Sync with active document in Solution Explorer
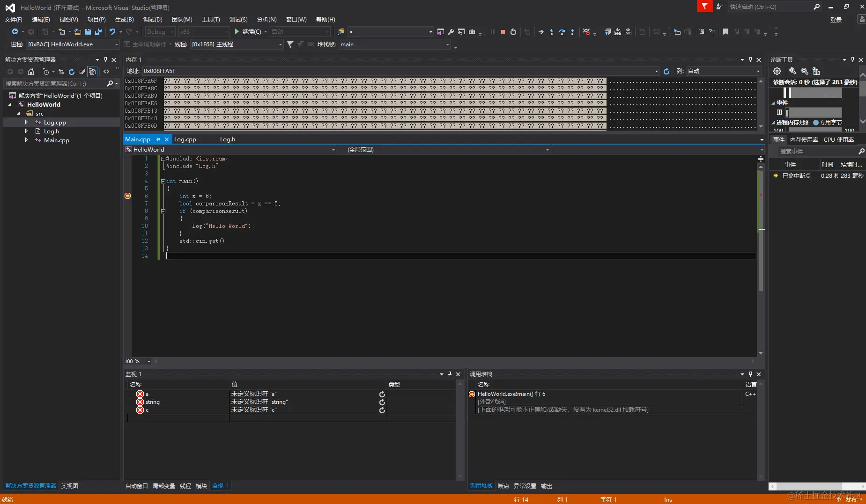Screen dimensions: 866x504 [x=61, y=72]
